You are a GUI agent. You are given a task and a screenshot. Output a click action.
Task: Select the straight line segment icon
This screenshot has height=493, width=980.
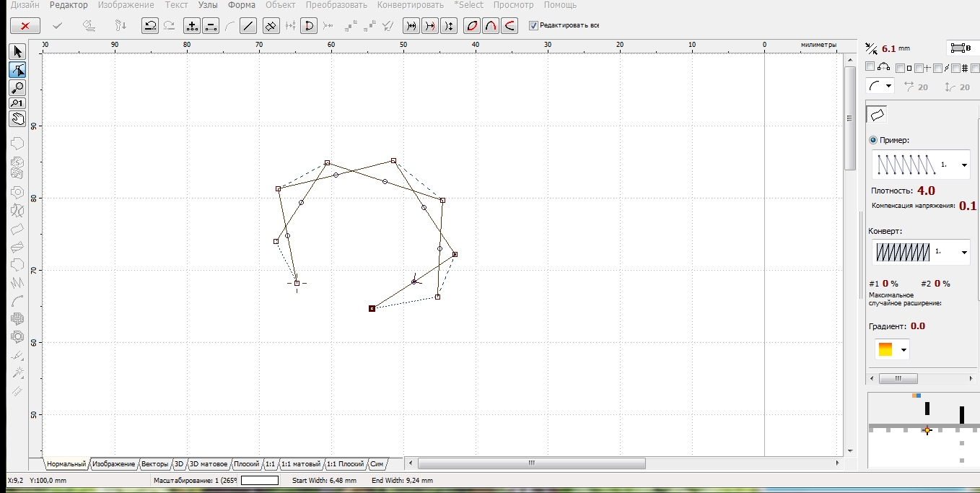tap(248, 25)
